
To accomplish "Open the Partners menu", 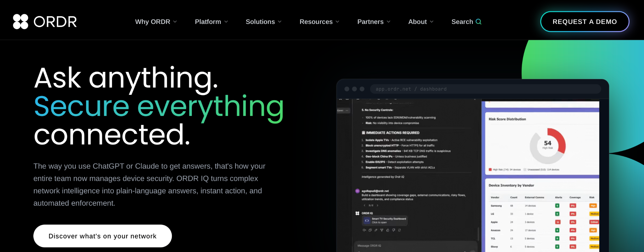I will click(374, 22).
